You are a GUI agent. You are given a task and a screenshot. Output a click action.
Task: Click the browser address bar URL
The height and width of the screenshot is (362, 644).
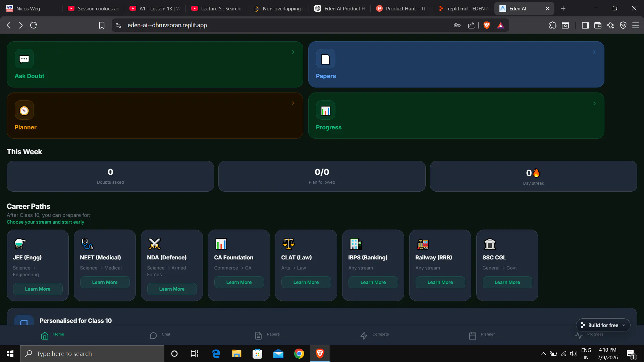[x=167, y=25]
